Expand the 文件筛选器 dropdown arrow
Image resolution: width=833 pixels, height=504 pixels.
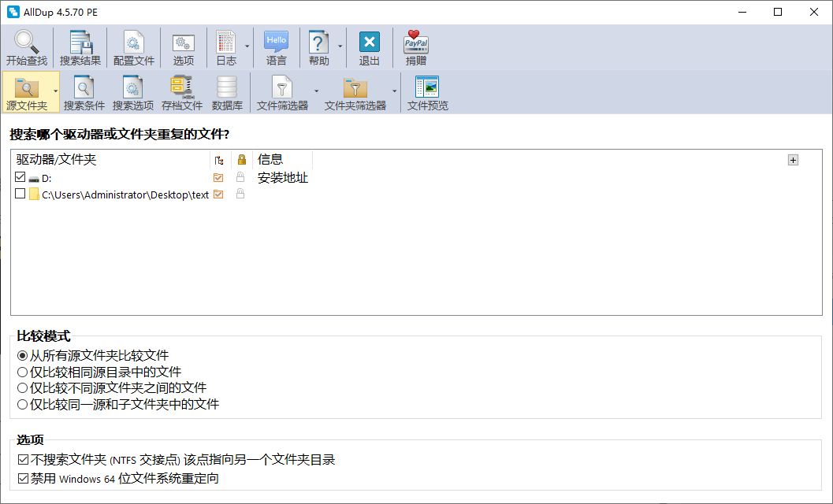coord(317,91)
